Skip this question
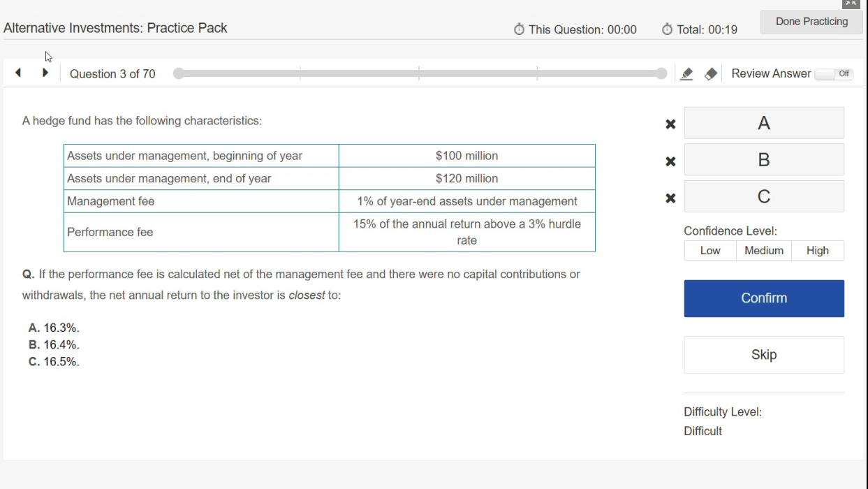 click(763, 355)
